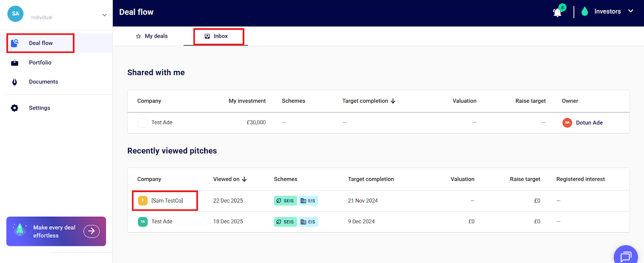Image resolution: width=644 pixels, height=263 pixels.
Task: Click the EIS badge on Test Ade pitch row
Action: tap(308, 222)
